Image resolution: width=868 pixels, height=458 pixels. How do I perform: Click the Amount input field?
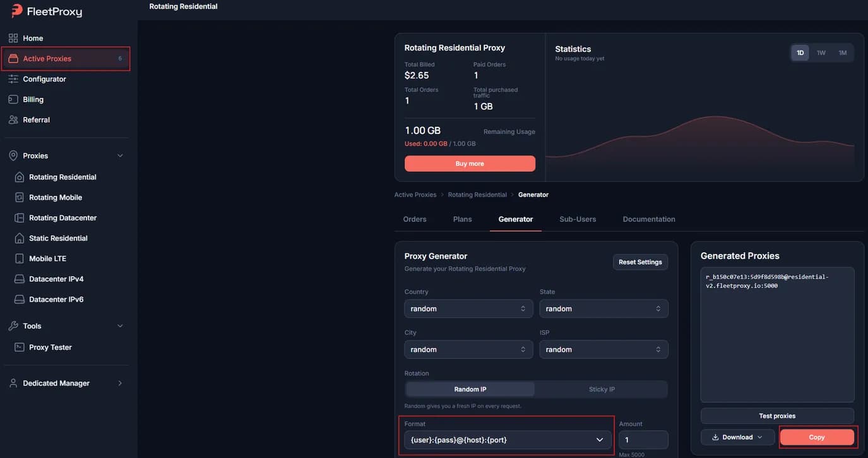pos(643,440)
